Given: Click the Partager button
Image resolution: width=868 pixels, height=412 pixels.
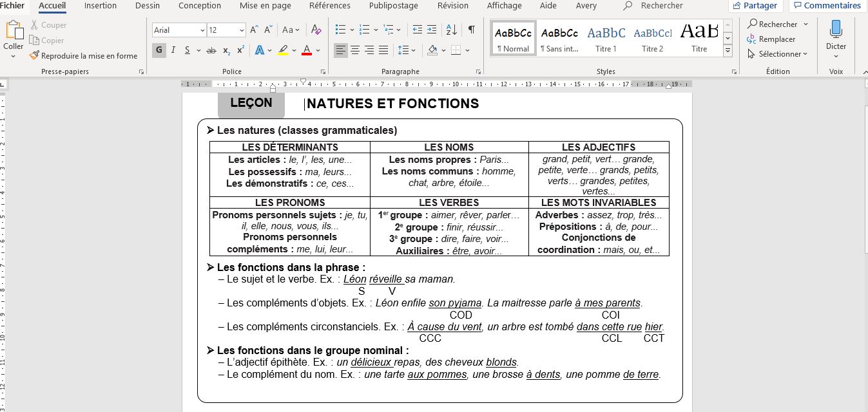Looking at the screenshot, I should click(x=754, y=5).
